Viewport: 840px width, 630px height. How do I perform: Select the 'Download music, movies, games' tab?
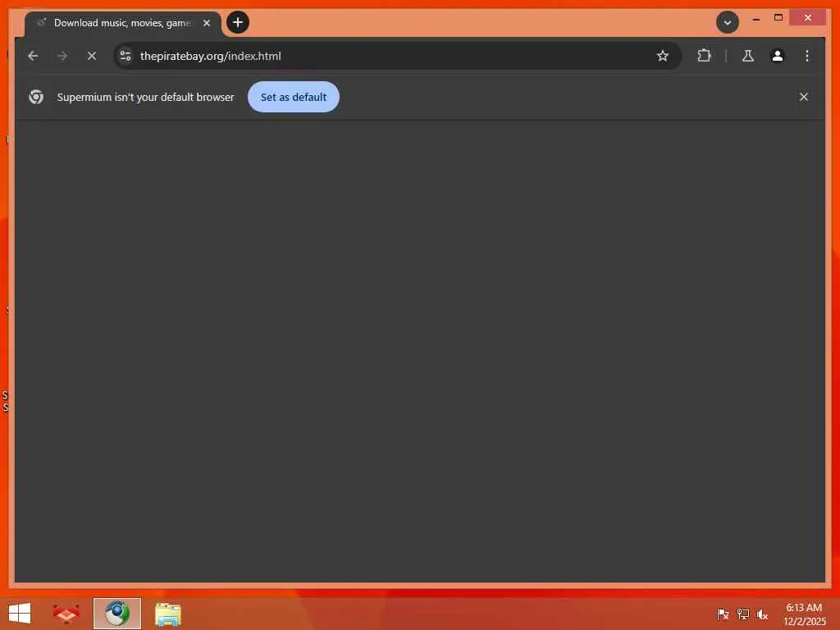tap(122, 23)
